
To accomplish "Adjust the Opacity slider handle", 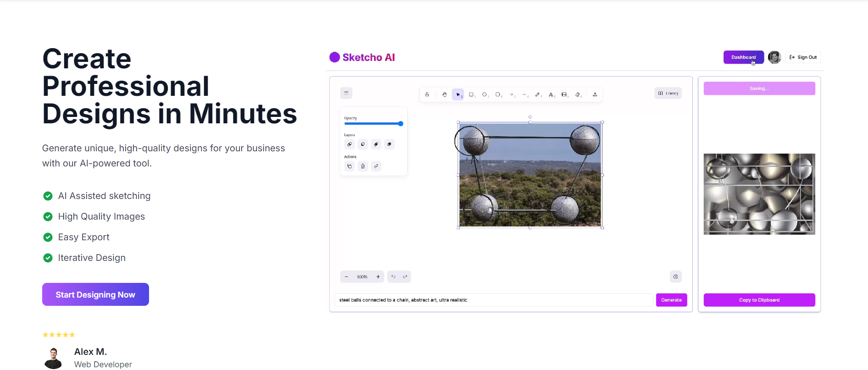I will [x=400, y=124].
